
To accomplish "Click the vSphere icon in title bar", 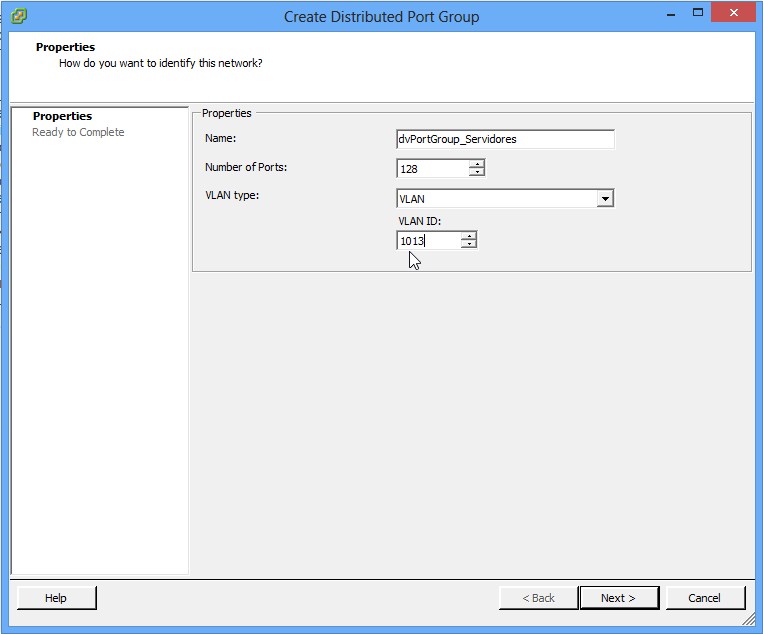I will point(20,16).
